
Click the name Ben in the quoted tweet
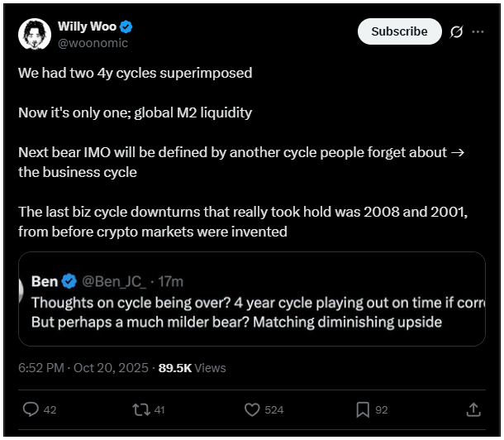tap(45, 282)
